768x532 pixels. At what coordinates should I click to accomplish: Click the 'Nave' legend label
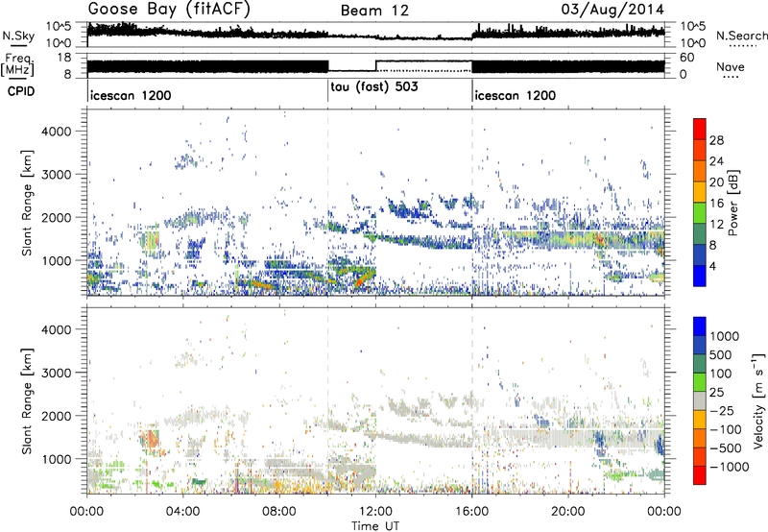(731, 67)
